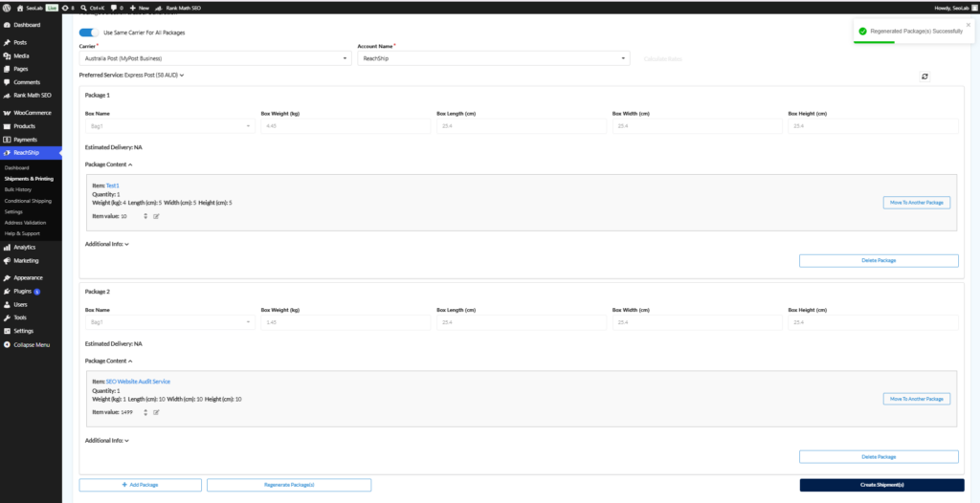Click Box Length field in Package 2

pyautogui.click(x=522, y=322)
